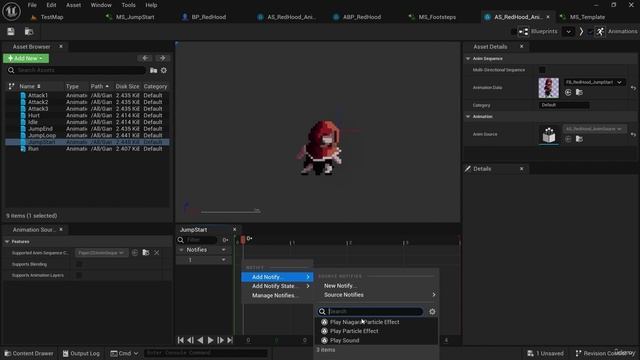
Task: Expand the Add New dropdown button
Action: point(26,58)
